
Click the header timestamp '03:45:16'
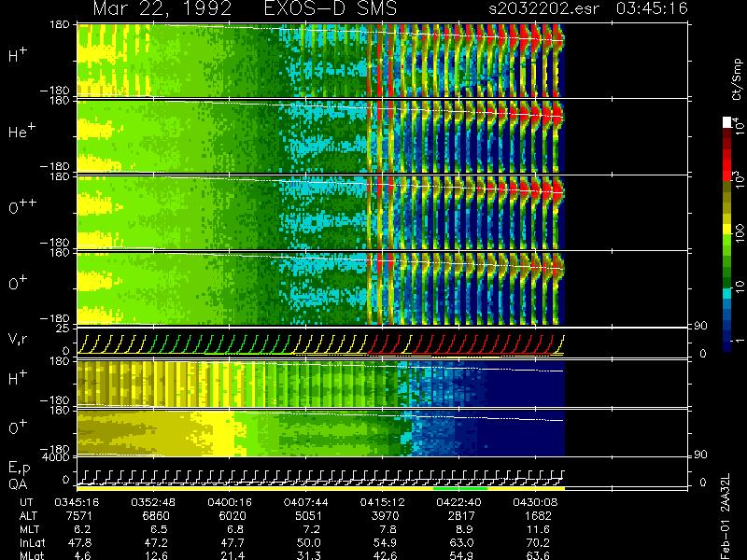pos(652,8)
